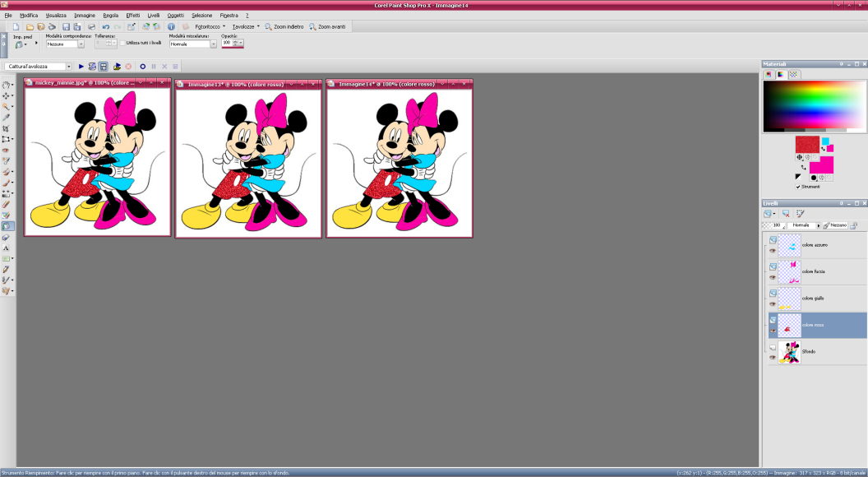Open the Nessuno link set dropdown in Livelli
Image resolution: width=868 pixels, height=477 pixels.
(835, 225)
